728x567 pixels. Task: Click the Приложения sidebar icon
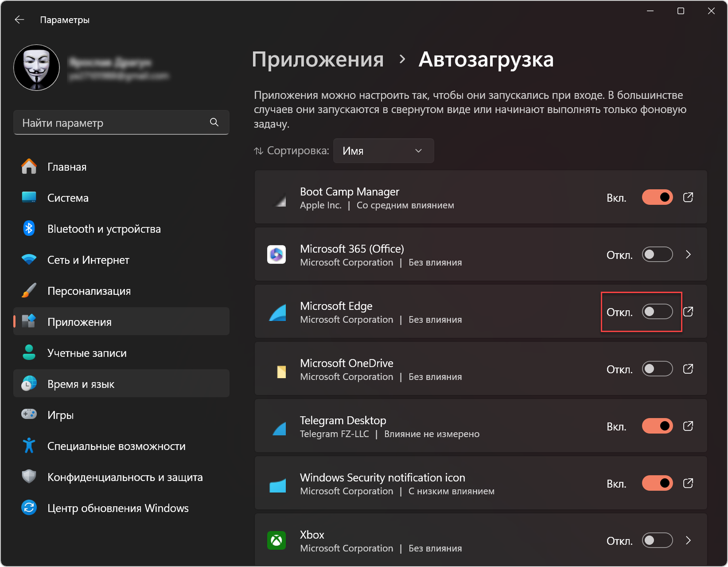tap(29, 321)
